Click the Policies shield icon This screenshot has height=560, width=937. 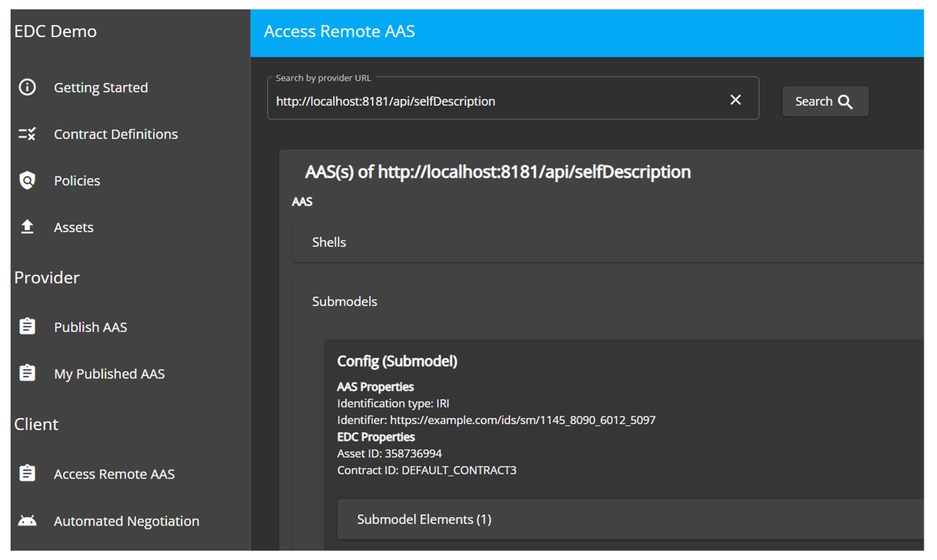[x=27, y=180]
